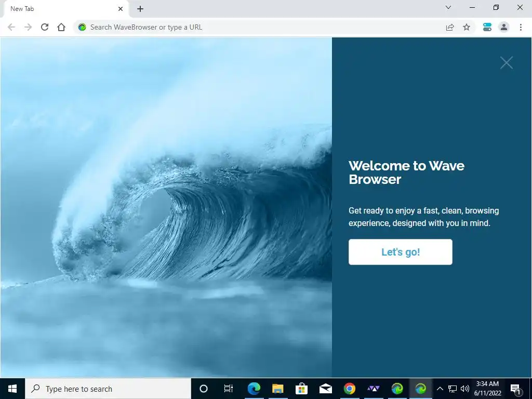Open the user profile avatar
Screen dimensions: 532x399
pyautogui.click(x=504, y=27)
